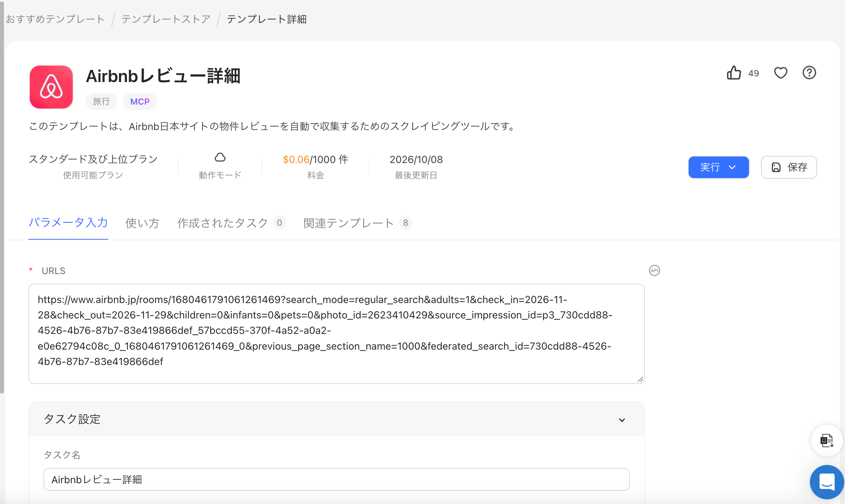
Task: Click the cloud mode icon above 動作モード
Action: pos(220,157)
